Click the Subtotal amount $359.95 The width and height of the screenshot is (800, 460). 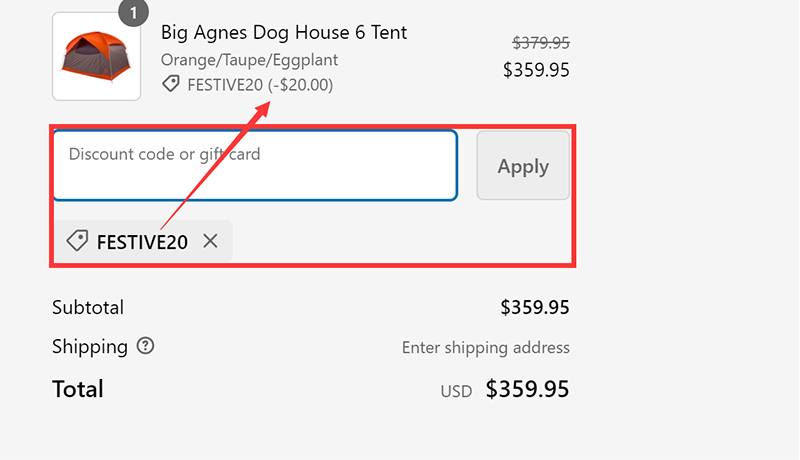point(535,308)
